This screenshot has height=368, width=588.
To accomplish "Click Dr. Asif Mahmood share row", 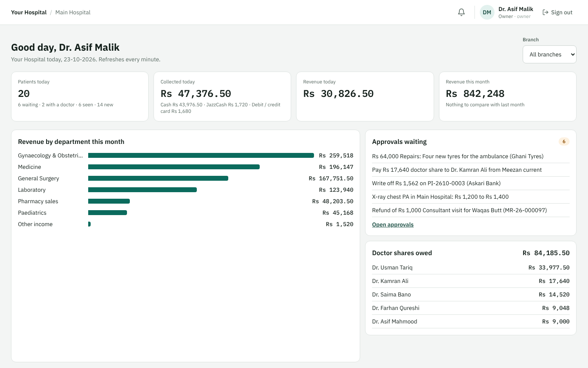I will pyautogui.click(x=471, y=321).
